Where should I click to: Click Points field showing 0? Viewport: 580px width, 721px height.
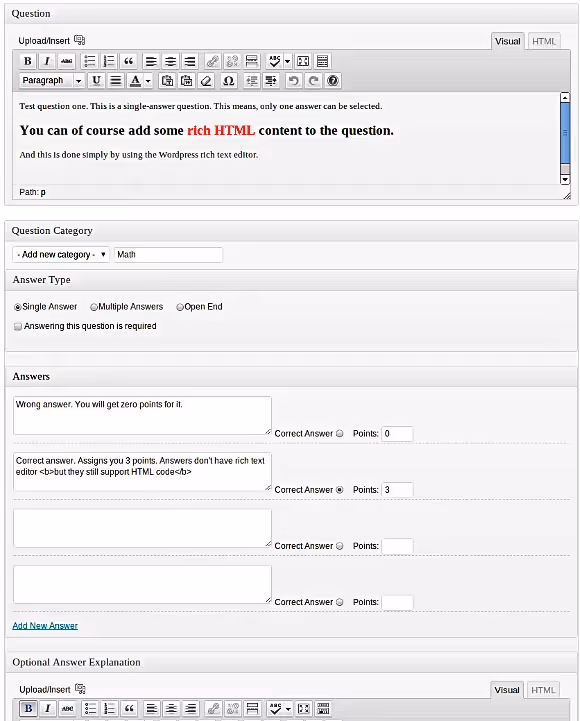tap(397, 434)
